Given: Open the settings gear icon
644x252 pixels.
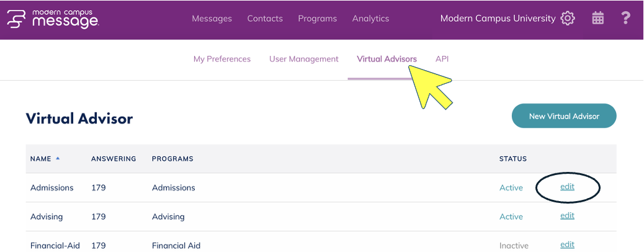Looking at the screenshot, I should pos(567,19).
